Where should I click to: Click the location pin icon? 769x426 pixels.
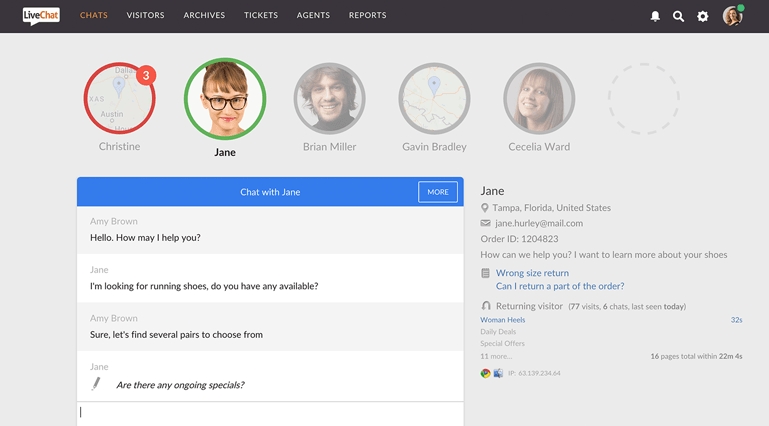pyautogui.click(x=486, y=208)
